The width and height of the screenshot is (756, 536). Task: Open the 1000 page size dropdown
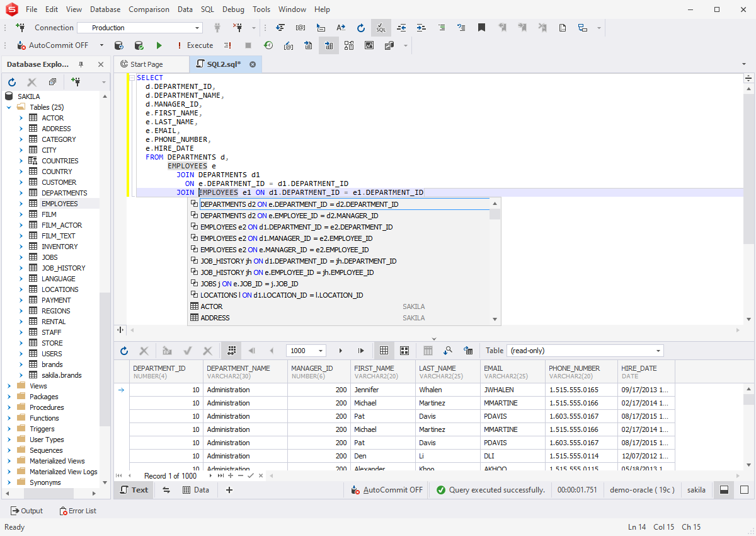[x=321, y=351]
